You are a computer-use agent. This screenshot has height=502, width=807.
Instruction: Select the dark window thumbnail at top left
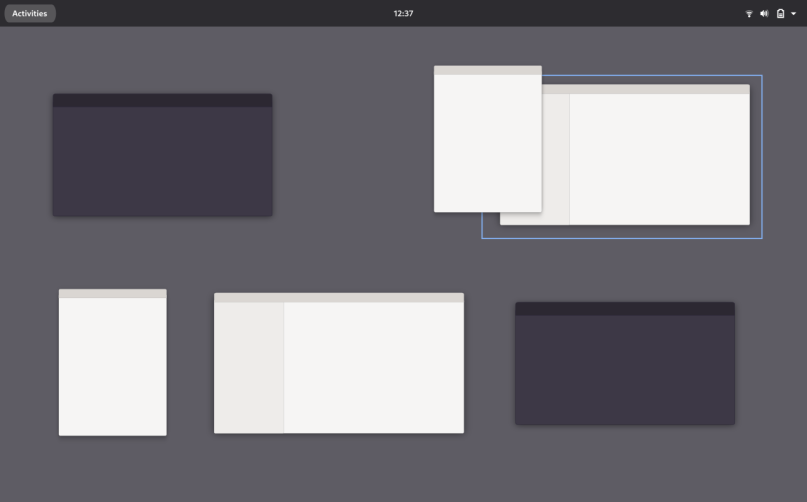(x=162, y=160)
